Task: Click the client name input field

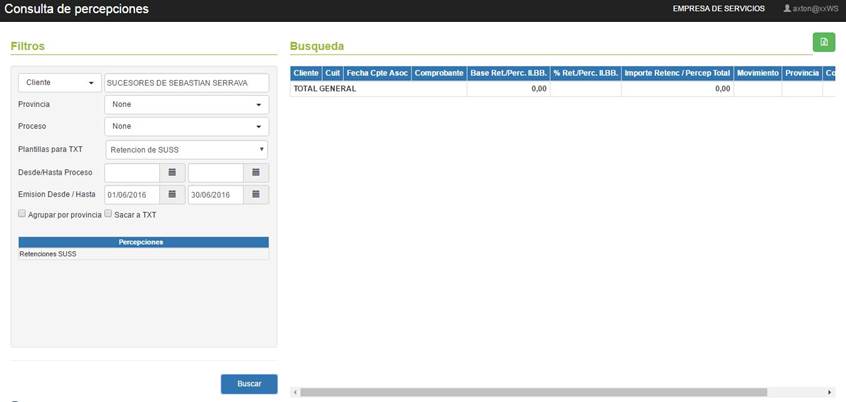Action: [186, 82]
